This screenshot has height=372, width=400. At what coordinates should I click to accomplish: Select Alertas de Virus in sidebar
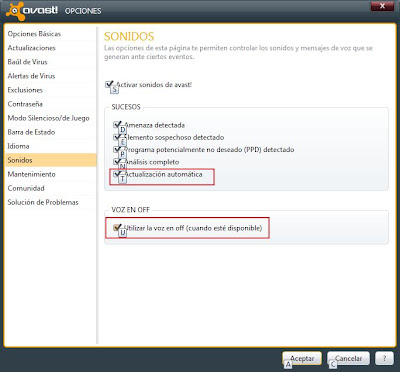pos(31,76)
